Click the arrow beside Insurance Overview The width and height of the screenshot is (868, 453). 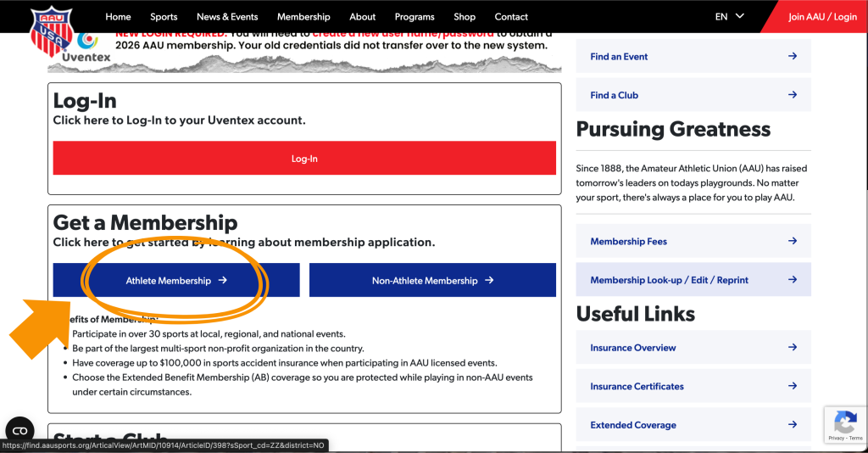[792, 348]
